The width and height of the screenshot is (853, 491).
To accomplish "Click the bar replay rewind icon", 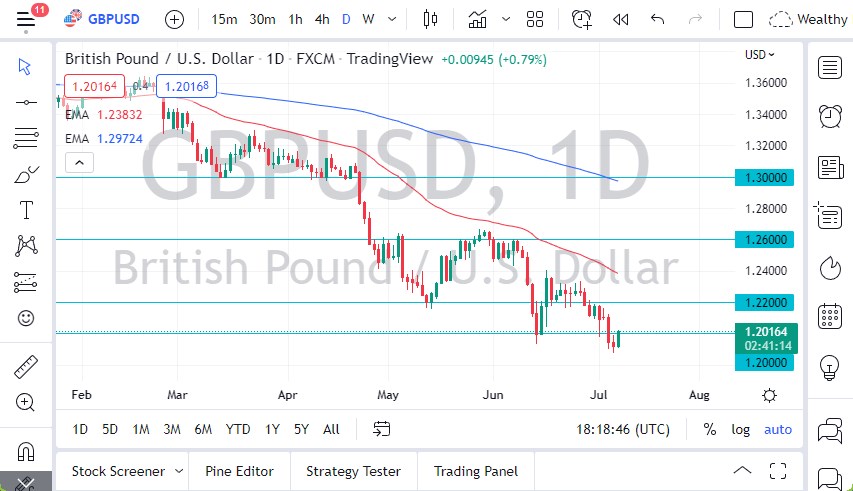I will pos(620,19).
